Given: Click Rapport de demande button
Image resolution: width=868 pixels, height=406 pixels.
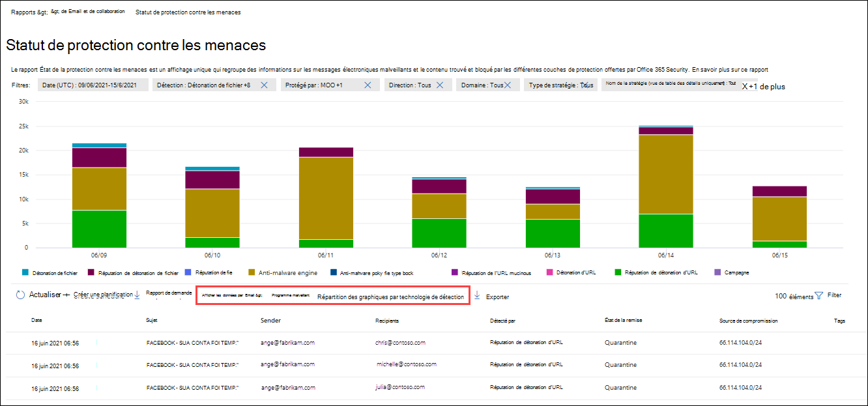Looking at the screenshot, I should pyautogui.click(x=169, y=293).
